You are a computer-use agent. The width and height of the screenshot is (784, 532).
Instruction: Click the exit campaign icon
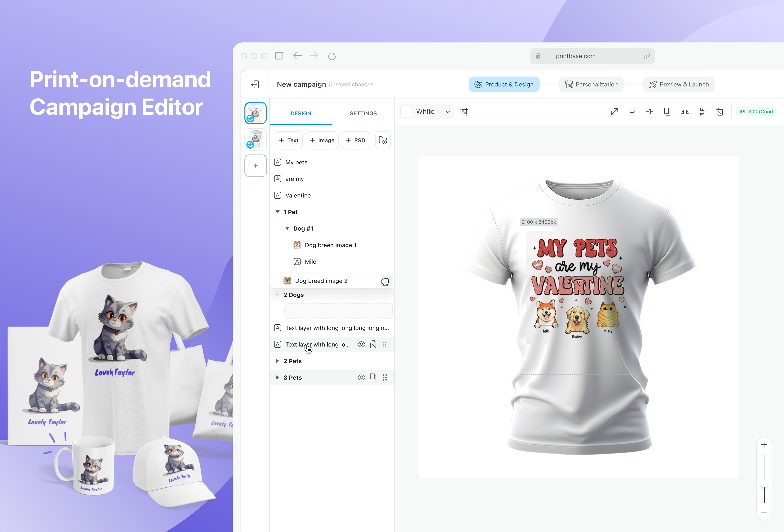coord(255,84)
